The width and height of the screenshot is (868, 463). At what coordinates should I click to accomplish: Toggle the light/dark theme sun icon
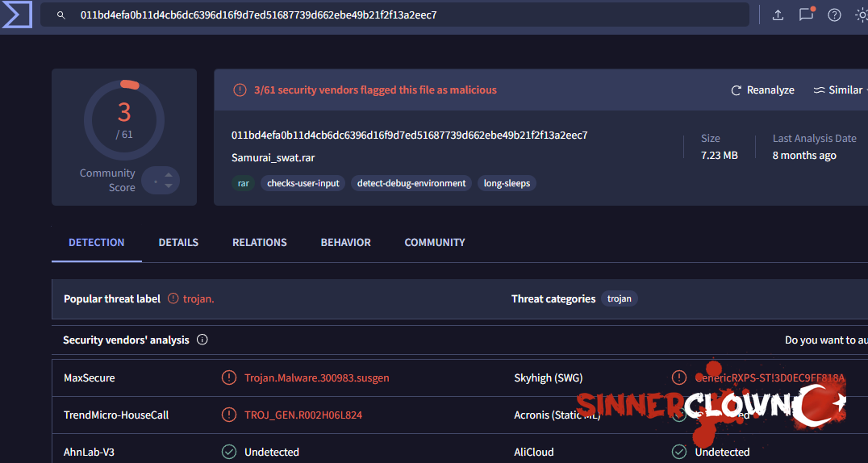[x=861, y=15]
